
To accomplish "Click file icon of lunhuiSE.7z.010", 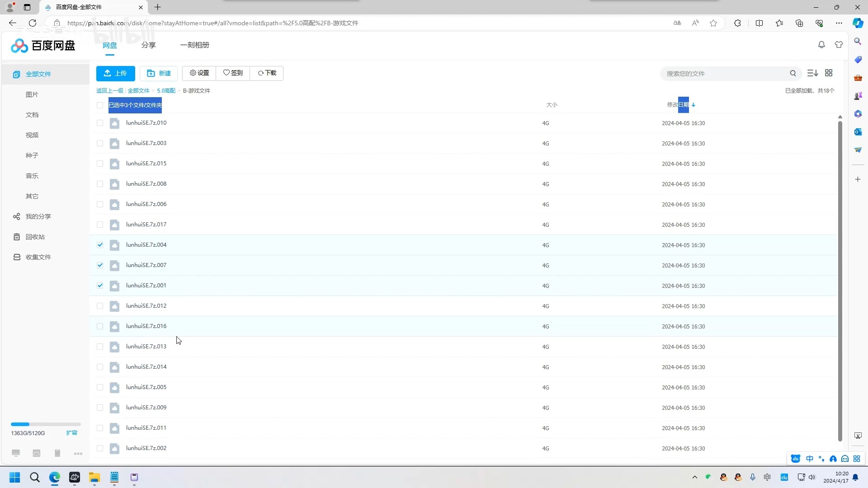I will [114, 123].
